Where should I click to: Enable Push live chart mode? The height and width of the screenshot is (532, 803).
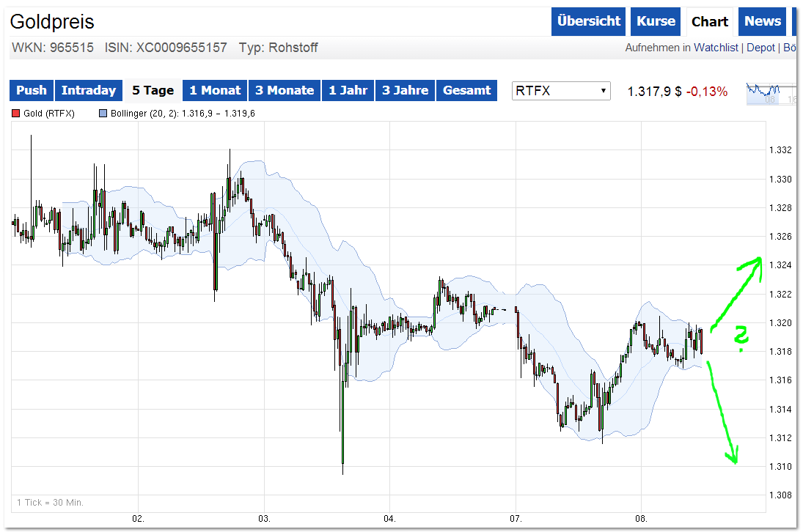point(32,90)
